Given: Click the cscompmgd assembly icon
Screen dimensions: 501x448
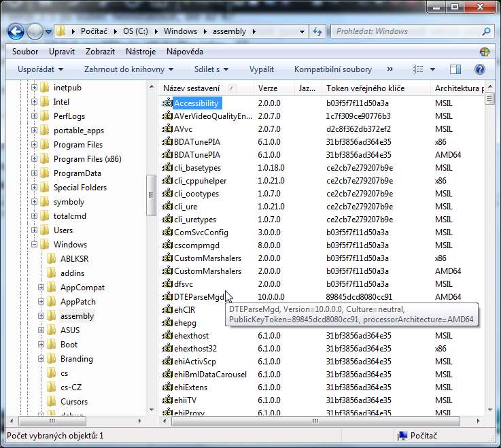Looking at the screenshot, I should [x=167, y=245].
